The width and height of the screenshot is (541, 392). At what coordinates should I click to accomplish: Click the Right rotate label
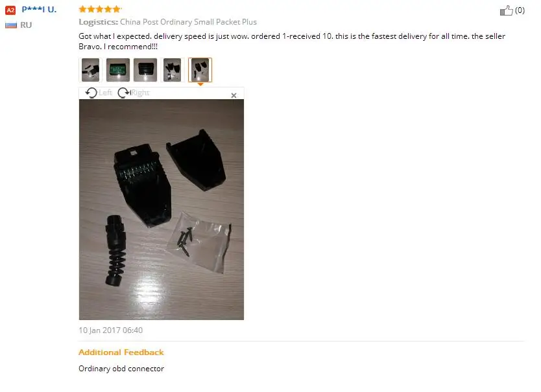[140, 93]
